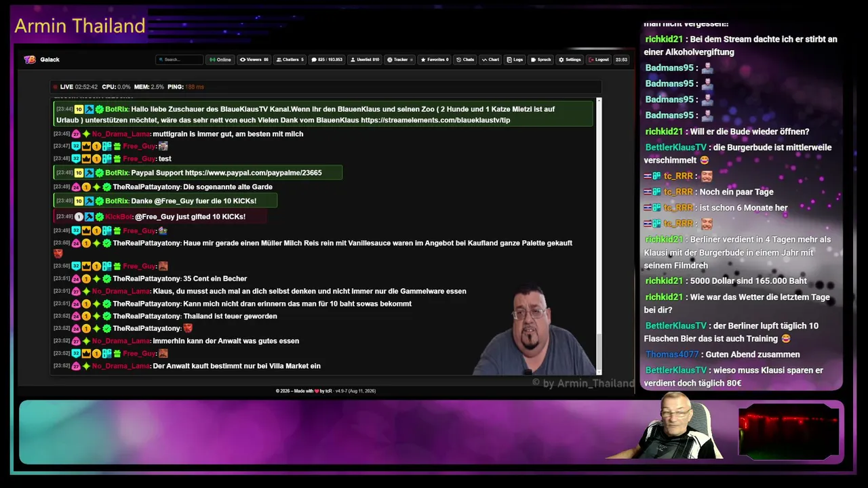Click the Galack logo icon
Screen dimensions: 868x488
pyautogui.click(x=29, y=60)
